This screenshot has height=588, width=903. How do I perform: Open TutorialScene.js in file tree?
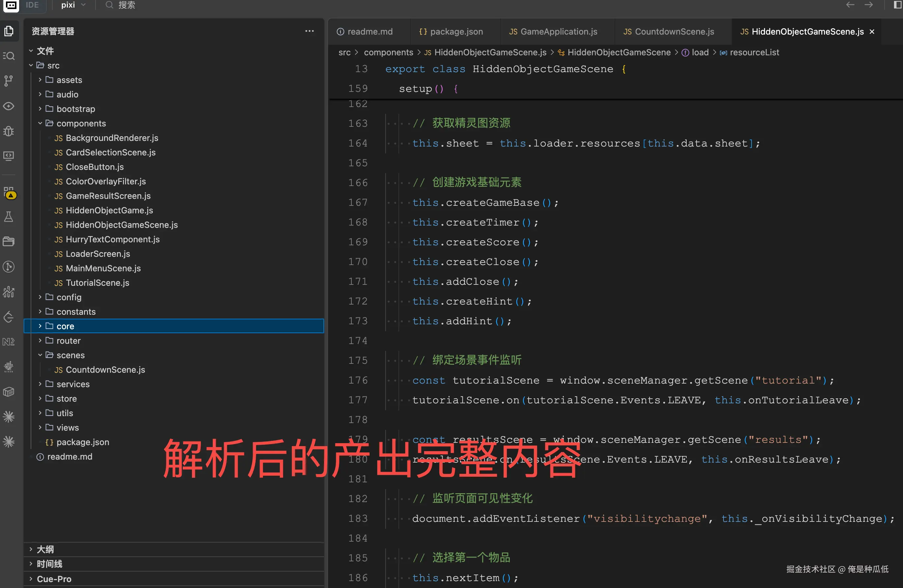tap(97, 282)
